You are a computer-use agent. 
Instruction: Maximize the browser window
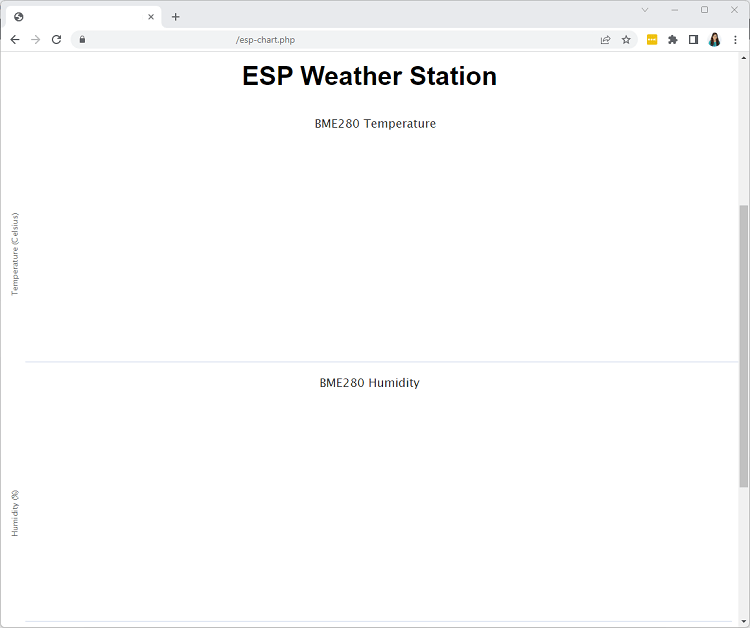(x=704, y=10)
